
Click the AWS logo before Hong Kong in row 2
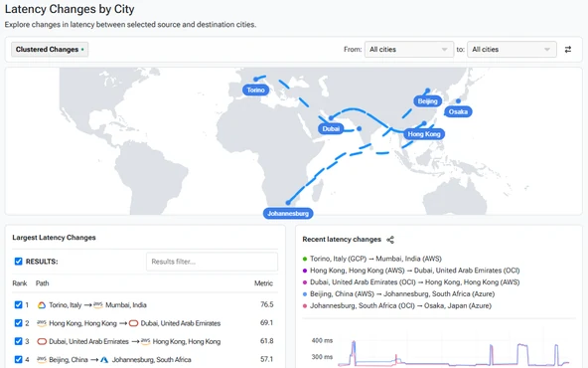click(42, 323)
